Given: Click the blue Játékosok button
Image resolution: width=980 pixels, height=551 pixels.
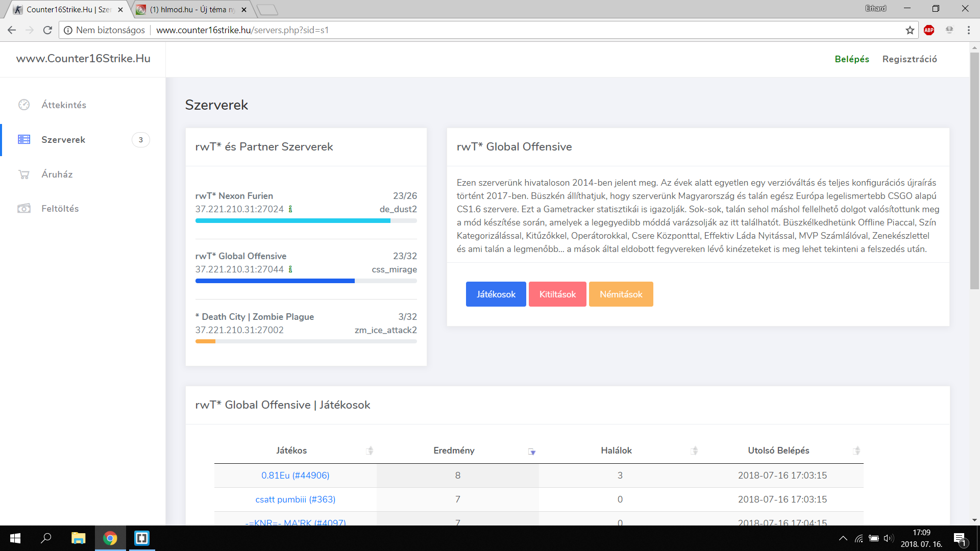Looking at the screenshot, I should point(496,294).
